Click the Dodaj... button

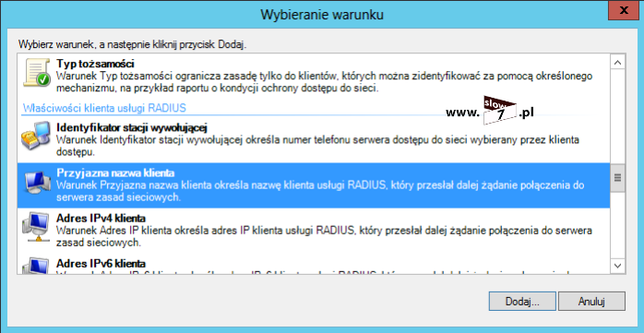tap(522, 302)
